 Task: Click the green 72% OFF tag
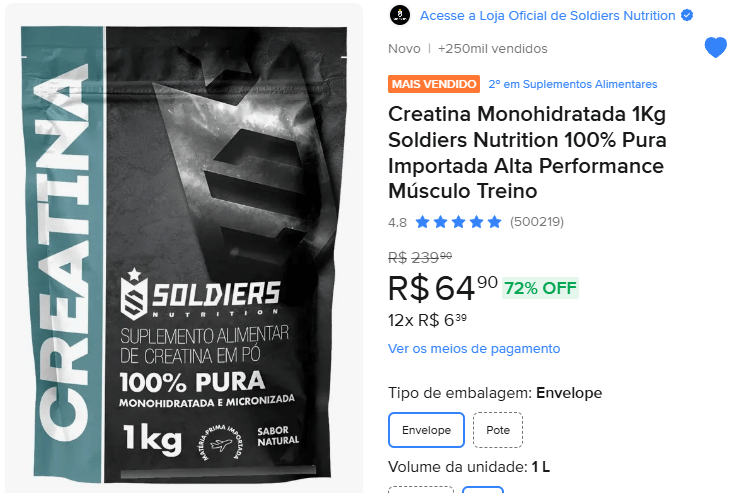coord(541,288)
